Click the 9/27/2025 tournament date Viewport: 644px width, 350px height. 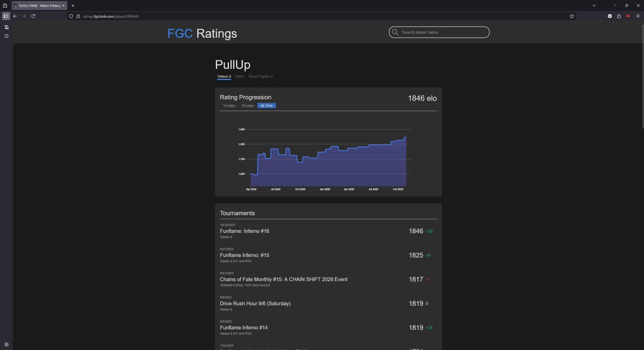[x=226, y=249]
